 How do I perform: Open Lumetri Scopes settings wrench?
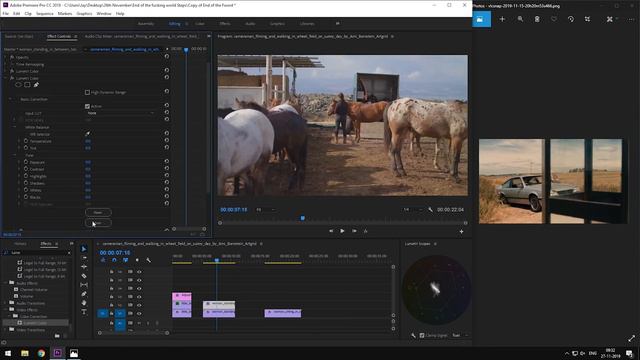point(413,336)
